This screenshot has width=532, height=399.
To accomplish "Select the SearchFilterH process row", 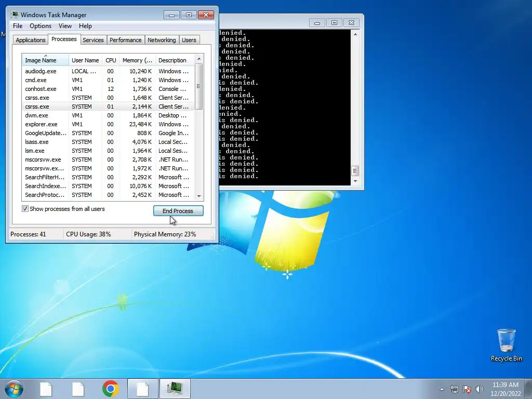I will (x=108, y=177).
